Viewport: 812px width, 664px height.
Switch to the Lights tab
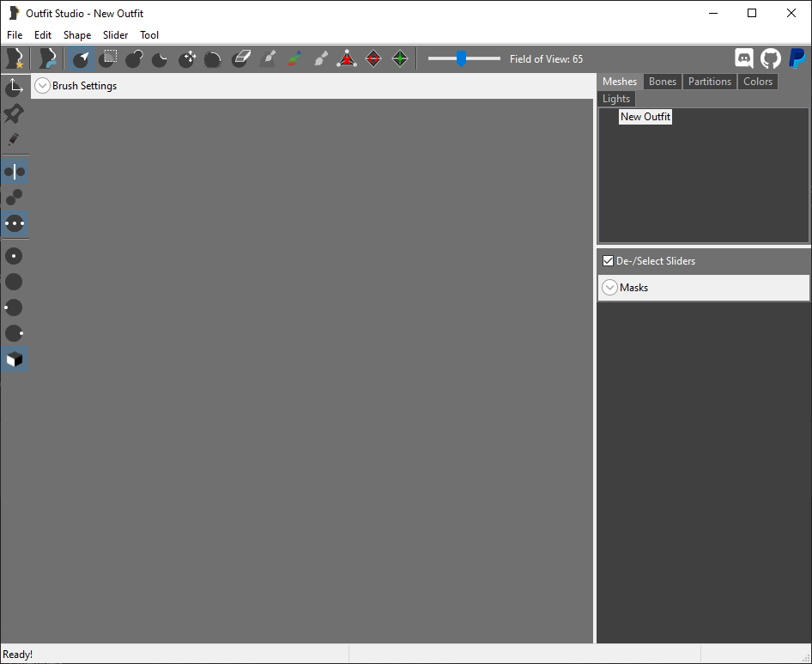(616, 99)
